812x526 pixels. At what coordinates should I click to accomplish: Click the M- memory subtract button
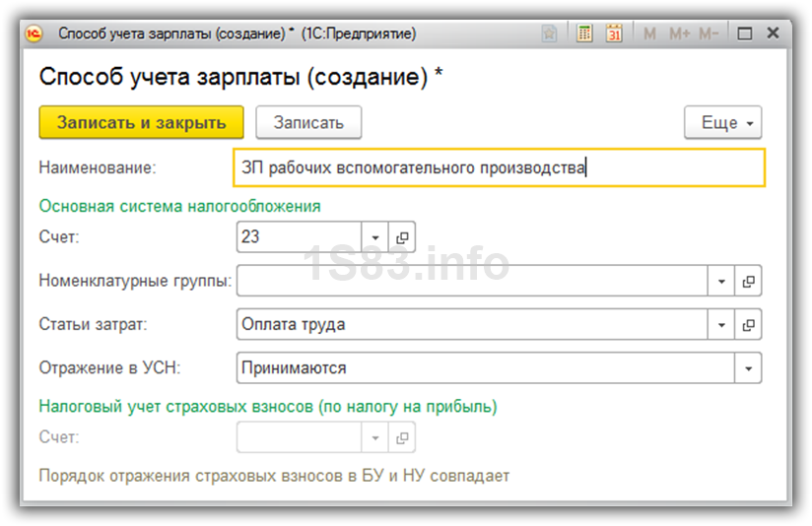(709, 33)
